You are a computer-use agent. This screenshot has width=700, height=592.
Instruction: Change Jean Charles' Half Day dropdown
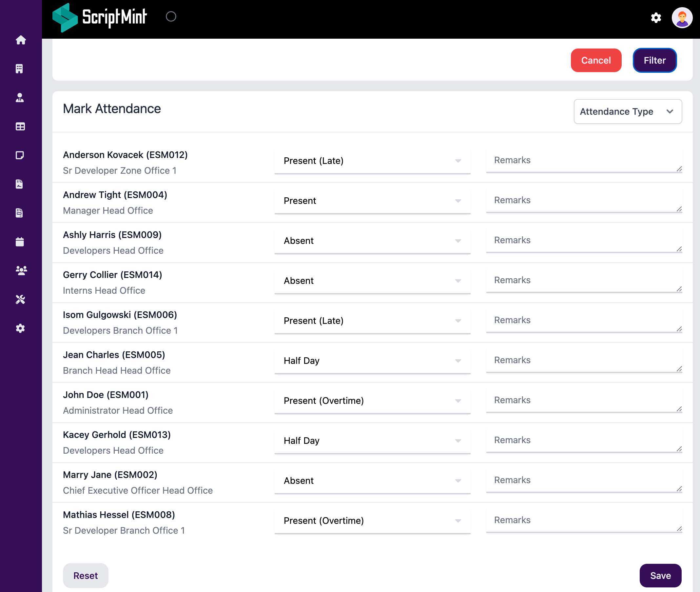(x=372, y=361)
